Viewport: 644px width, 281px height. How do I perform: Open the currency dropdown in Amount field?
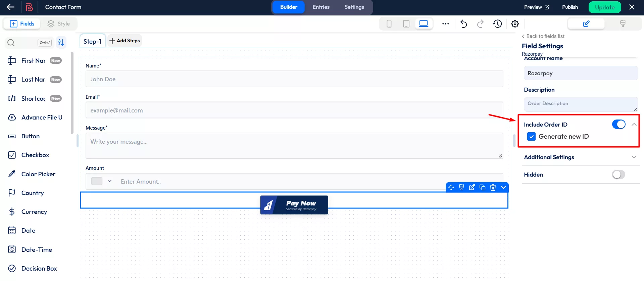click(109, 181)
